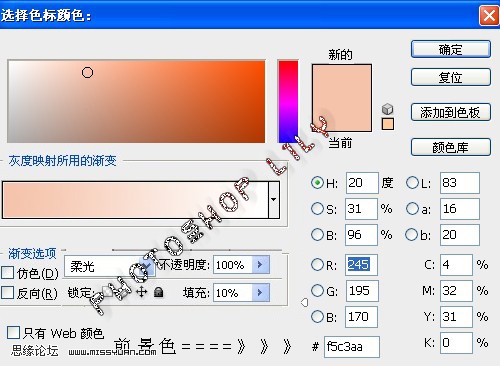Click the out-of-gamut warning cube icon

point(387,109)
